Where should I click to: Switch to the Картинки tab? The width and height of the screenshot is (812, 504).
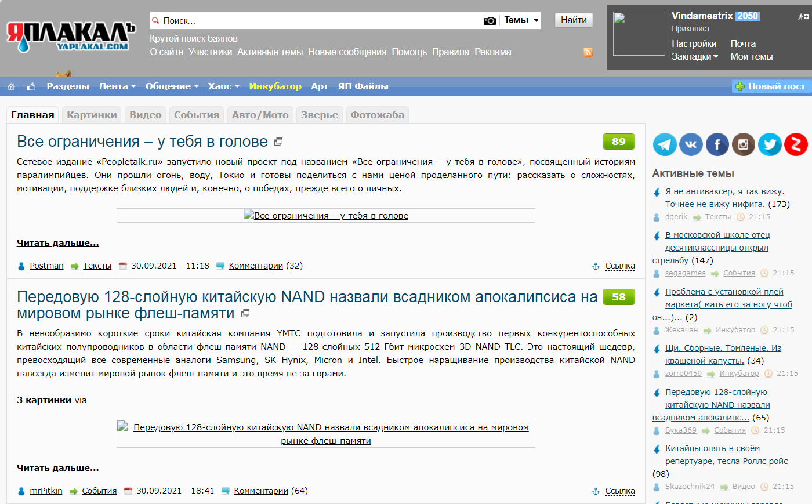(92, 115)
